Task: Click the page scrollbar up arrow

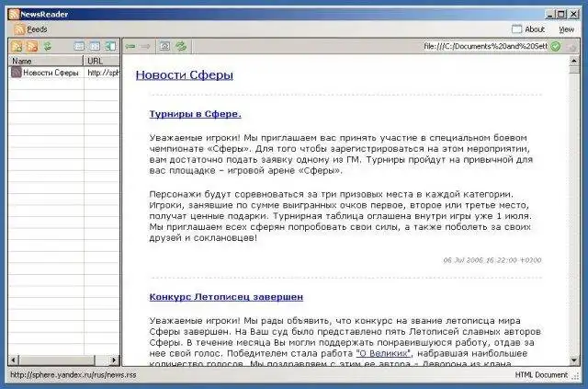Action: pos(574,61)
